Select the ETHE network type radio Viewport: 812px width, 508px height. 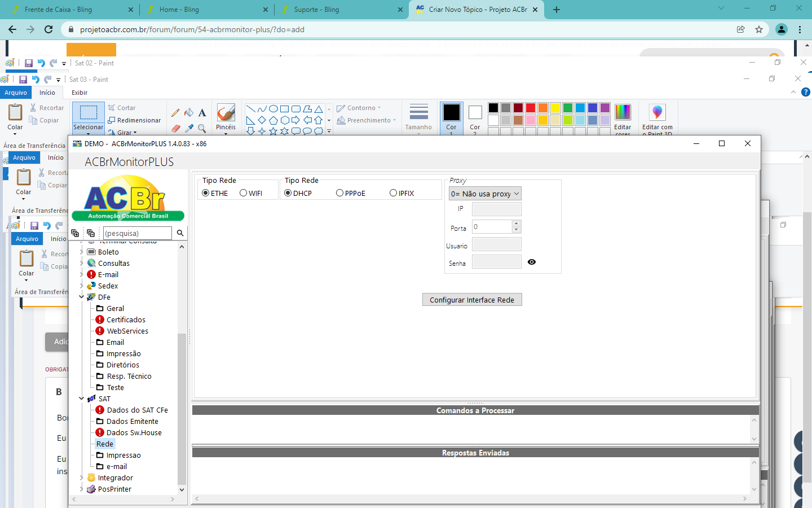[x=206, y=193]
